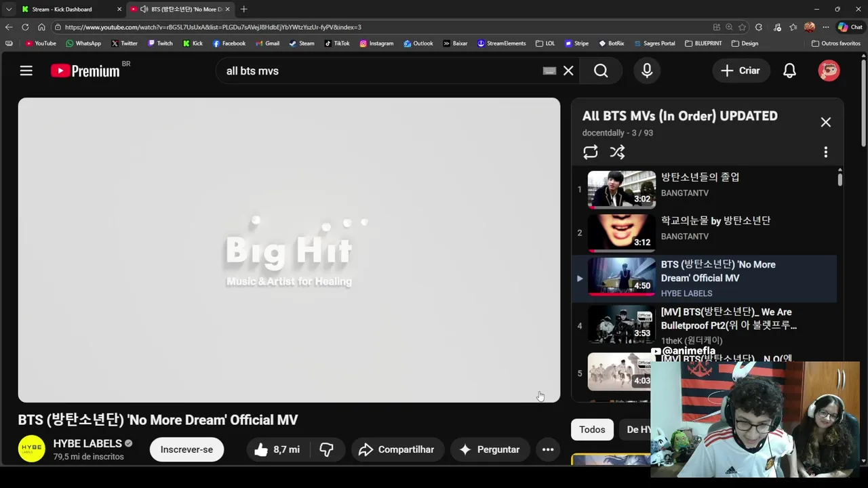Click the Perguntar button

[x=490, y=449]
